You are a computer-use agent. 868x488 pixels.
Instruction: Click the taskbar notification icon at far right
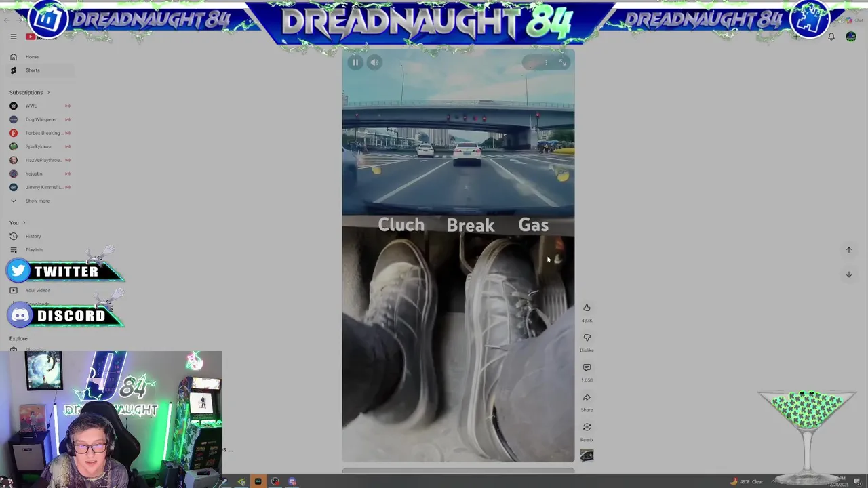coord(857,481)
